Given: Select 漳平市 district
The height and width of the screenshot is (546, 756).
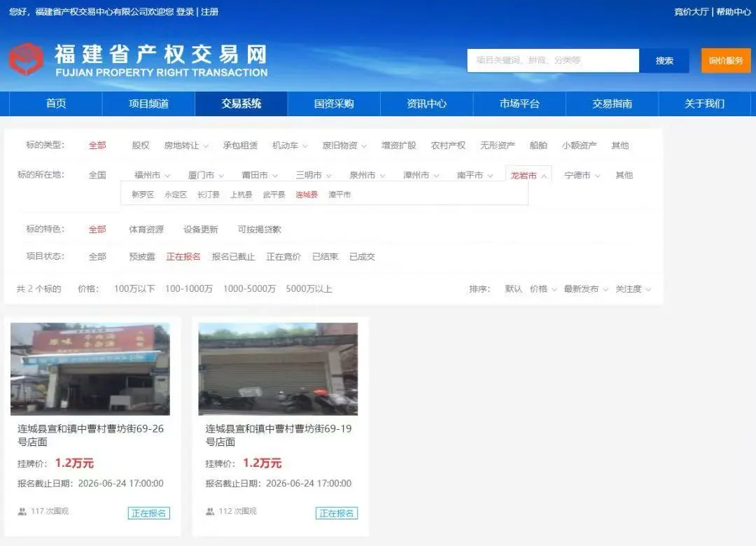Looking at the screenshot, I should tap(339, 195).
